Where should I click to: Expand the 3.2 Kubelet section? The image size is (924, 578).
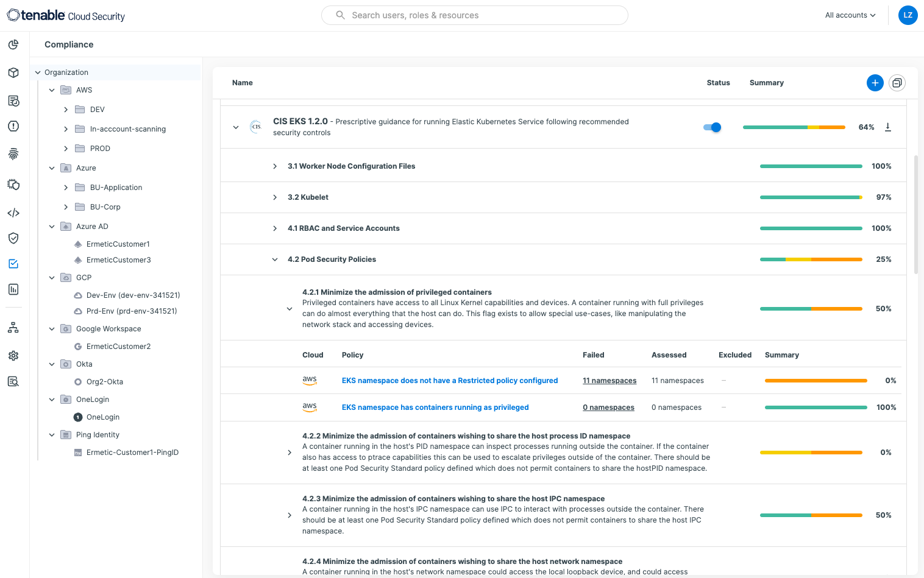pyautogui.click(x=274, y=197)
